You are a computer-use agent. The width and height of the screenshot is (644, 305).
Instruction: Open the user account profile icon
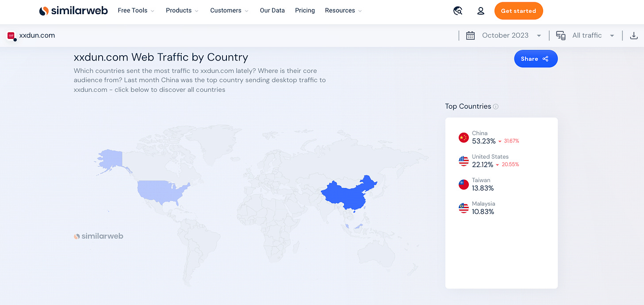click(481, 11)
